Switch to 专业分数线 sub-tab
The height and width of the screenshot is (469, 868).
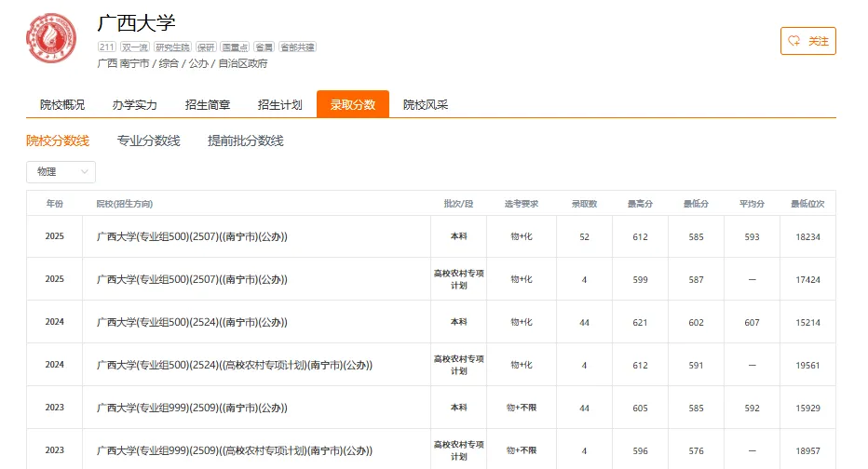click(148, 141)
